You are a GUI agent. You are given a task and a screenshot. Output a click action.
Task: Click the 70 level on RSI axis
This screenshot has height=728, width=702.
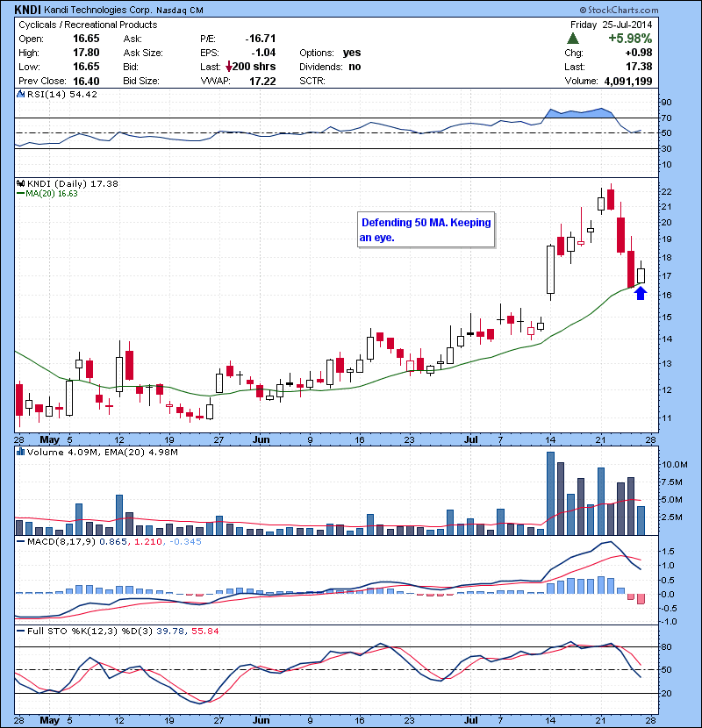click(x=666, y=118)
